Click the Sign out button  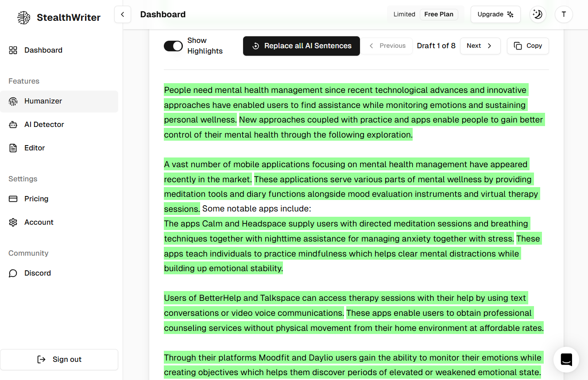click(x=59, y=360)
